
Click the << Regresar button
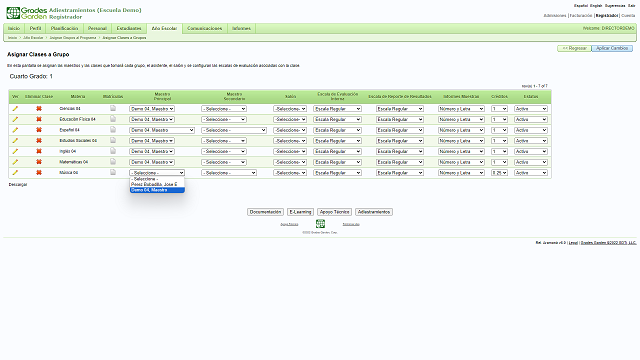[574, 48]
